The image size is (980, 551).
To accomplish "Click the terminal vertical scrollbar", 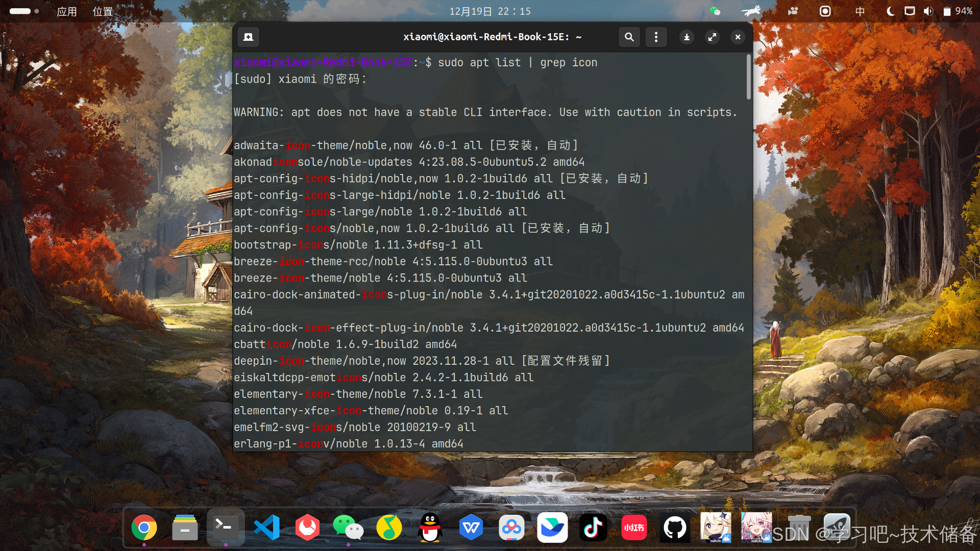I will [749, 77].
